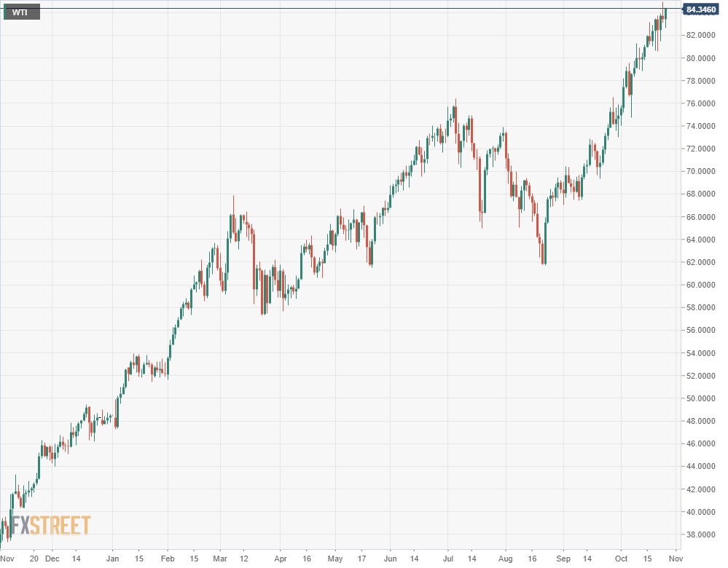Click the 40.0000 price axis label

(700, 512)
